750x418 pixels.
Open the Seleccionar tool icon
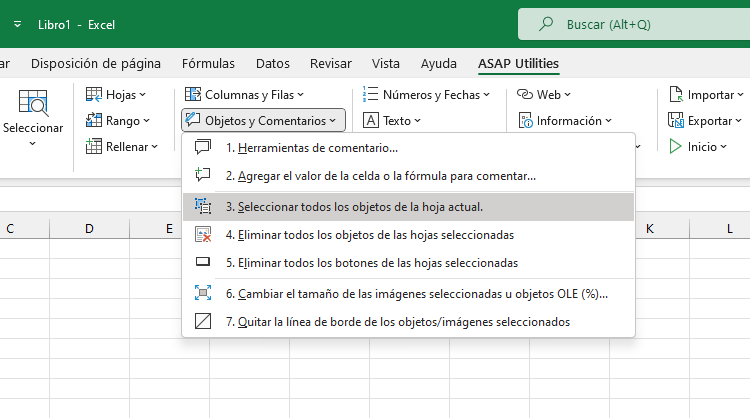click(33, 103)
